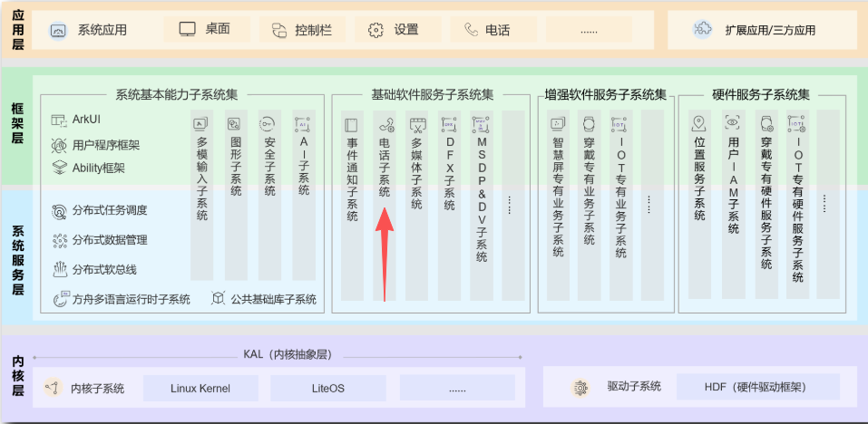The width and height of the screenshot is (868, 424).
Task: Click the 驱动子系统 gear icon
Action: [x=580, y=388]
